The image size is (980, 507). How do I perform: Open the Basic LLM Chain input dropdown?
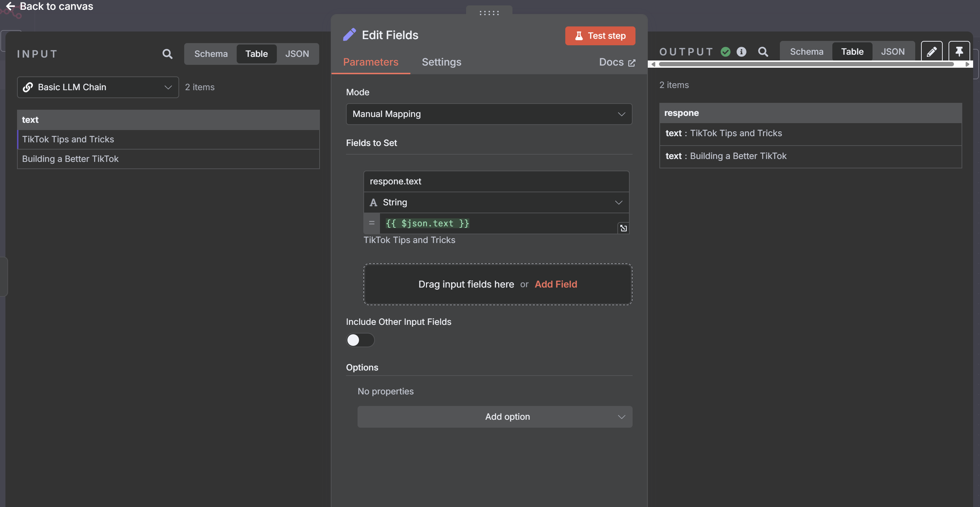point(98,87)
